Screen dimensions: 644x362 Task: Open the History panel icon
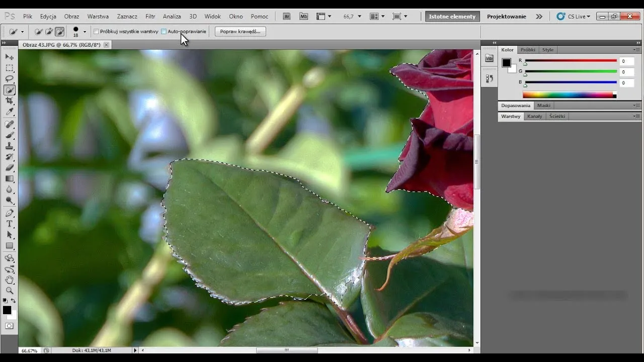coord(489,79)
